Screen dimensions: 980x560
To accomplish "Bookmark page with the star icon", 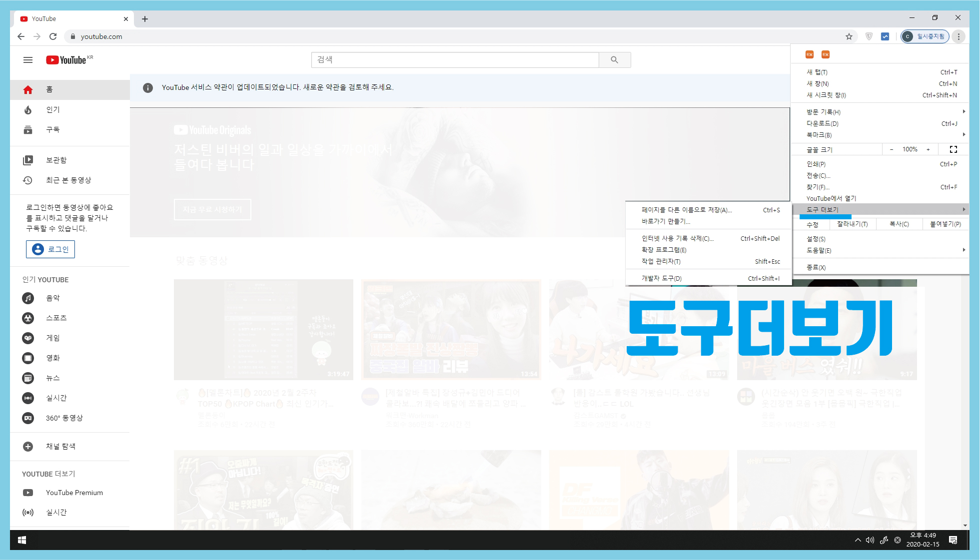I will click(x=849, y=36).
